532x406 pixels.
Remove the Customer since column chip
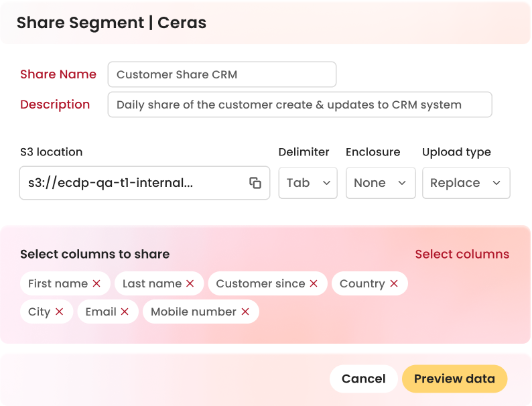click(x=314, y=284)
